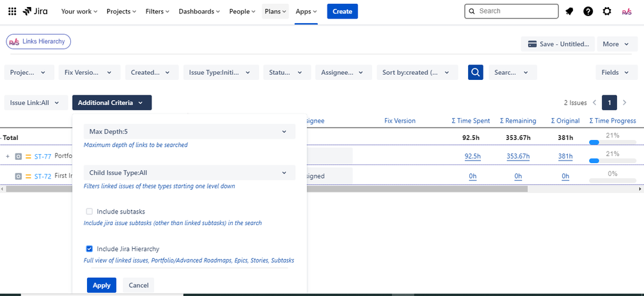Open the Issue Link:All dropdown
This screenshot has width=644, height=296.
pyautogui.click(x=35, y=103)
